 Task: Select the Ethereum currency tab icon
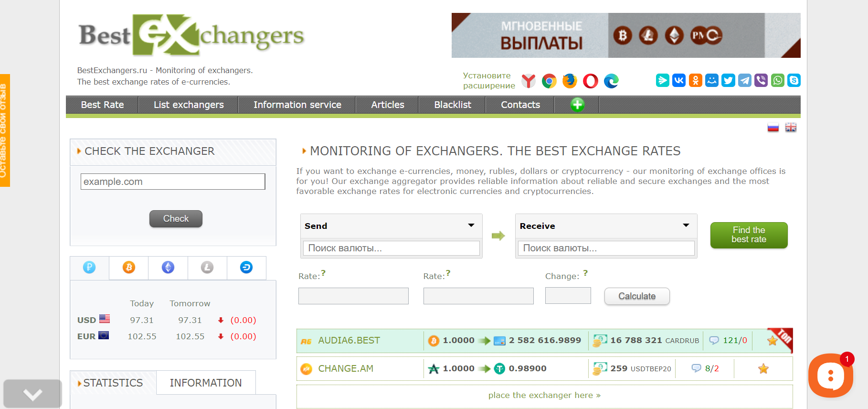(x=168, y=268)
